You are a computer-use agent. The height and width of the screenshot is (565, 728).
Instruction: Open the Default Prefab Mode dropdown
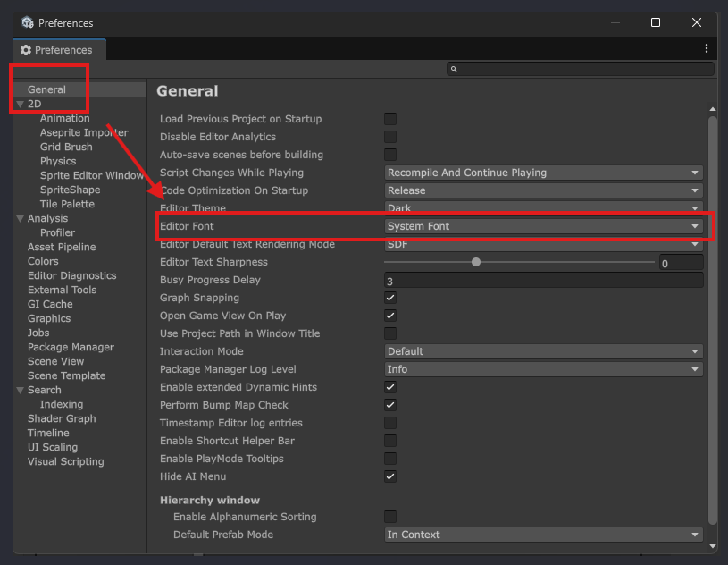[543, 535]
